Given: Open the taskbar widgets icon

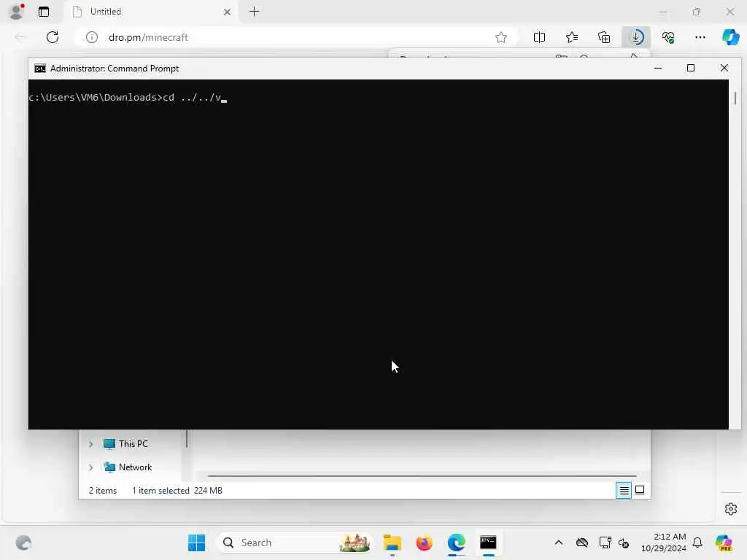Looking at the screenshot, I should tap(23, 542).
